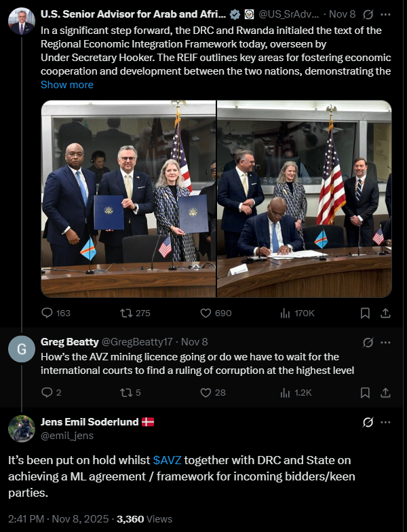407x532 pixels.
Task: Expand the post text with Show more
Action: pyautogui.click(x=66, y=85)
